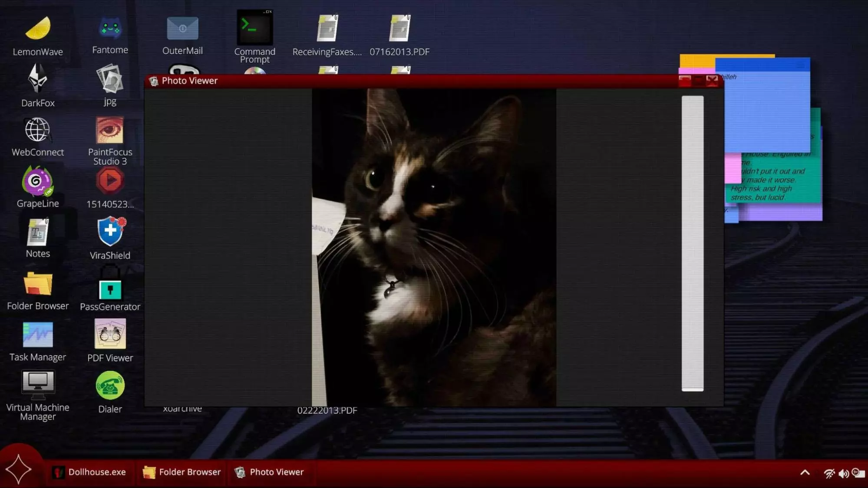Switch to Folder Browser taskbar item
868x488 pixels.
click(x=182, y=472)
